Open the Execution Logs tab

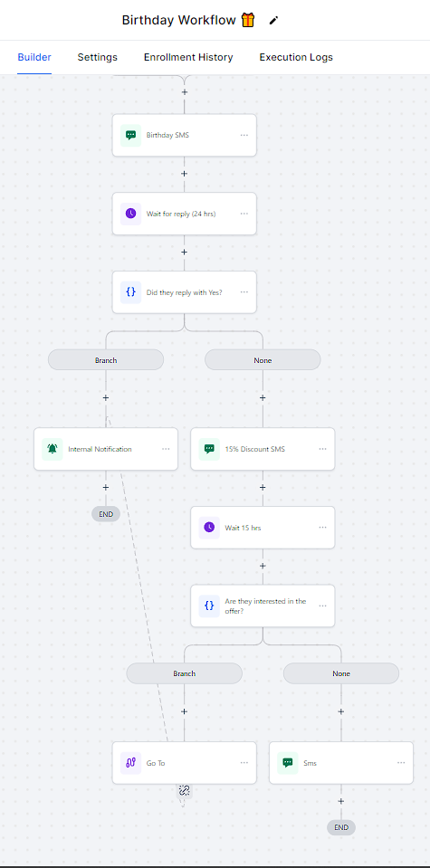(296, 58)
